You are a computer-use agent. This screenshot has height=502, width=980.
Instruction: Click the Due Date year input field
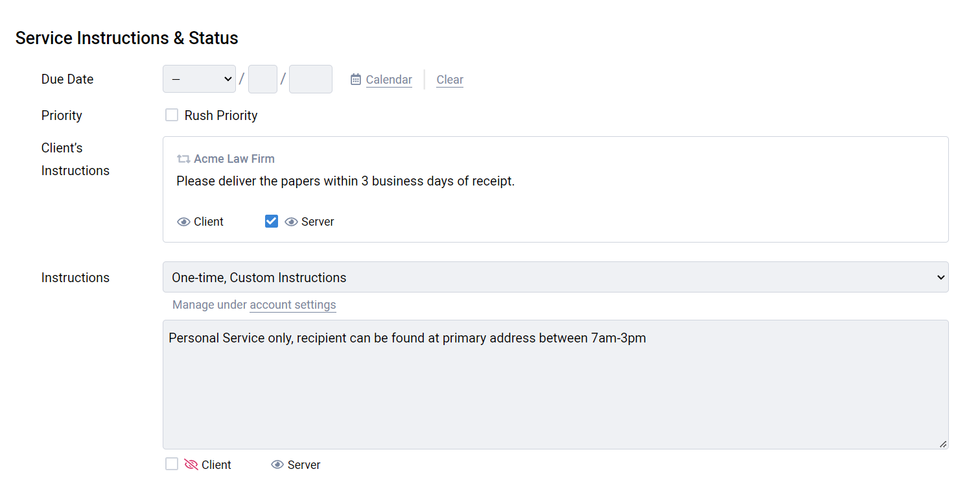pyautogui.click(x=310, y=79)
